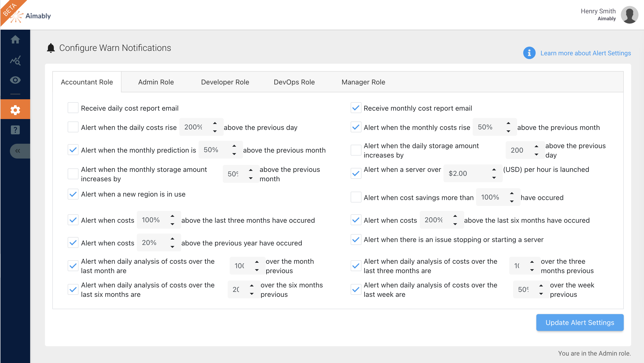Enable monthly storage amount alert checkbox
The height and width of the screenshot is (363, 644).
coord(73,174)
